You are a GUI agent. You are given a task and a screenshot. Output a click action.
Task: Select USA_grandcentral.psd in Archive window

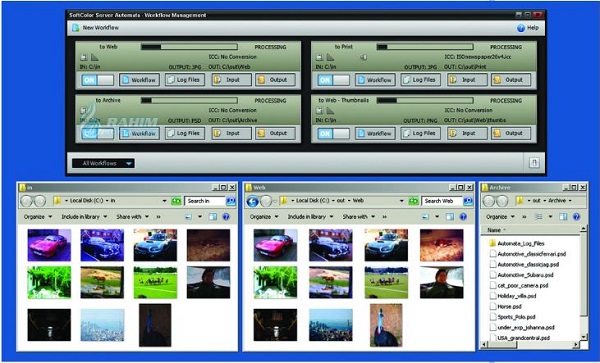[520, 338]
